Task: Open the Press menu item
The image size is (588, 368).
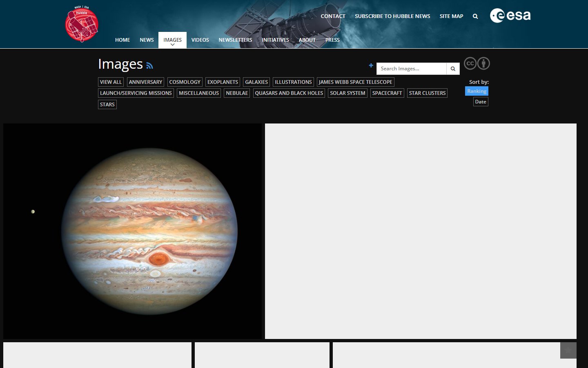Action: pos(332,40)
